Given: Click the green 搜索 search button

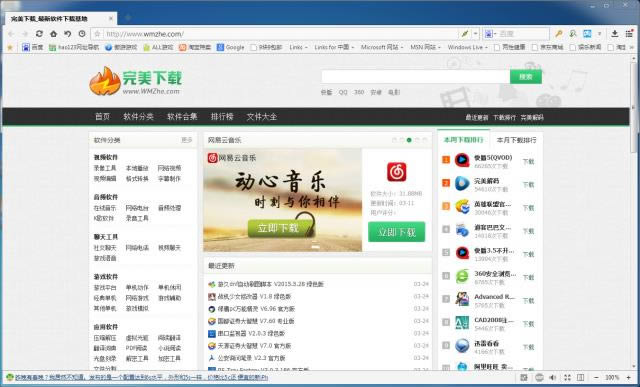Looking at the screenshot, I should click(526, 77).
